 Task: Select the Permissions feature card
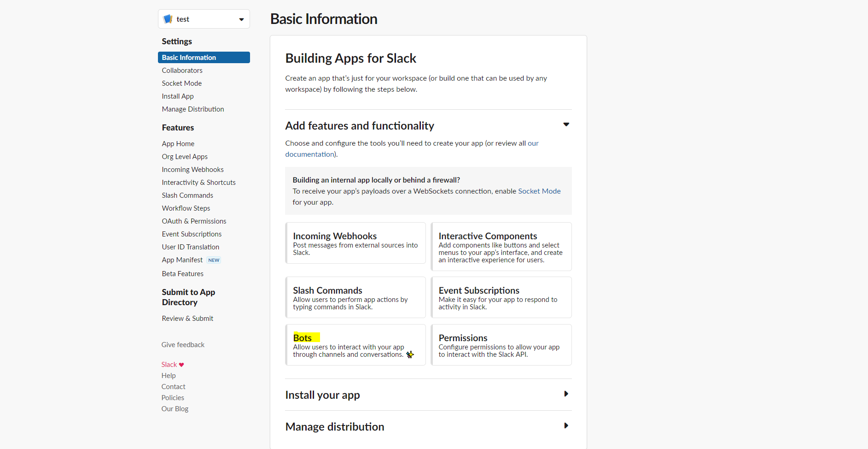[x=501, y=345]
